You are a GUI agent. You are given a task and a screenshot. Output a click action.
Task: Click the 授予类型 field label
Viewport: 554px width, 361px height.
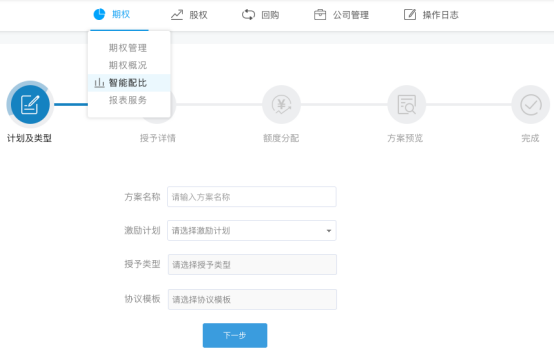click(142, 264)
